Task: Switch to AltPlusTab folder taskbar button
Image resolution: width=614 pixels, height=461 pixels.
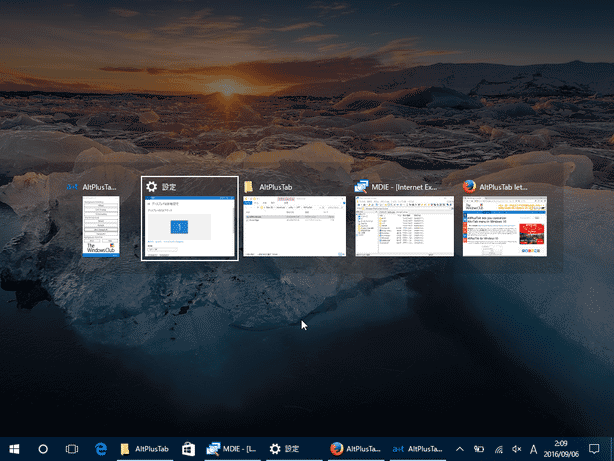Action: (x=145, y=449)
